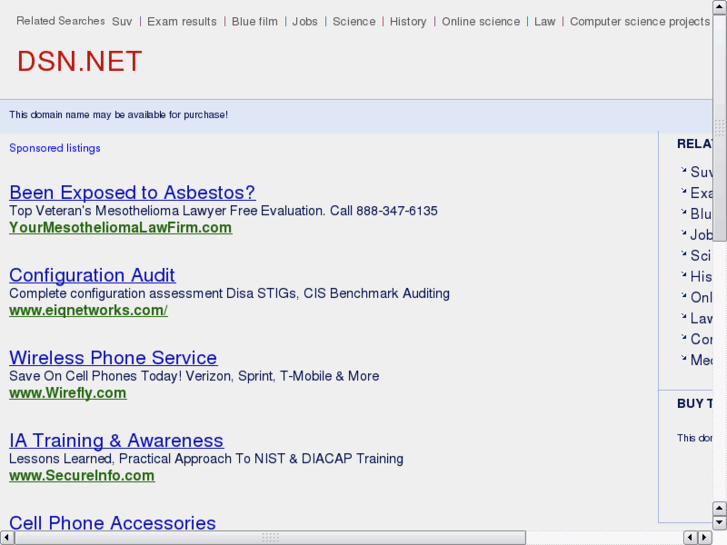Click the vertical scrollbar thumb
727x545 pixels.
[719, 128]
